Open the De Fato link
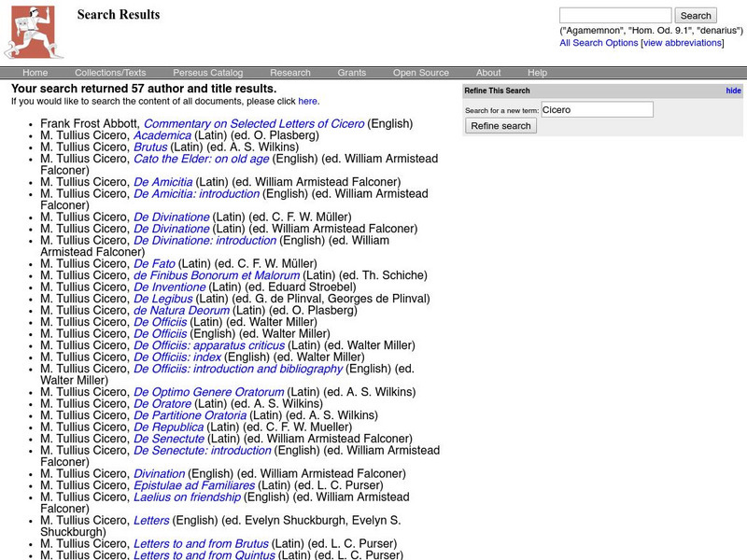This screenshot has width=747, height=560. point(154,264)
